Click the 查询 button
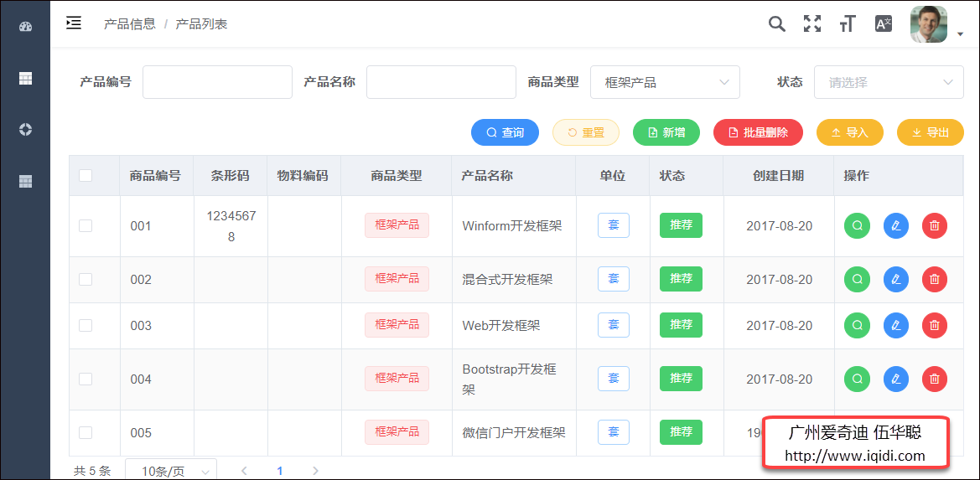 [505, 132]
